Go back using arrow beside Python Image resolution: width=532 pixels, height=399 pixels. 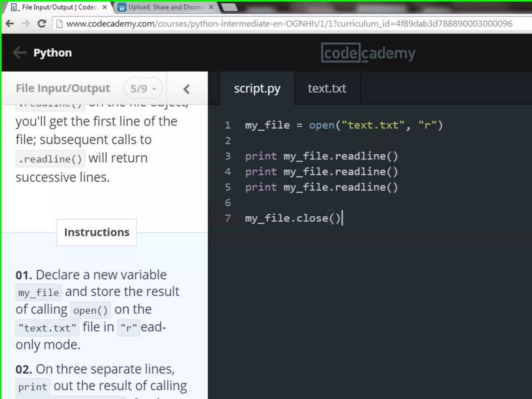pos(20,53)
